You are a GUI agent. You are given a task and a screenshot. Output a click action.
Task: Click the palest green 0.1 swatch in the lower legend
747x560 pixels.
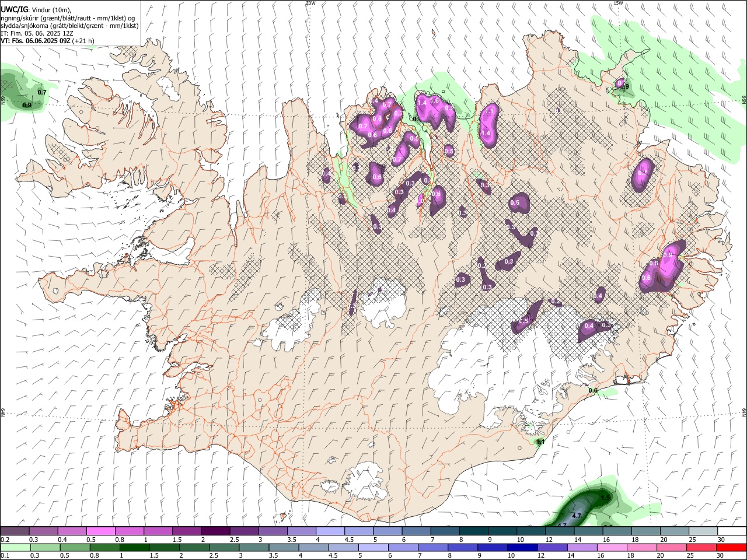coord(15,547)
